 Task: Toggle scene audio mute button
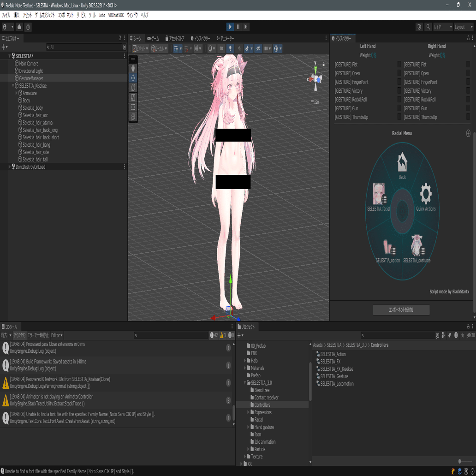tap(239, 48)
